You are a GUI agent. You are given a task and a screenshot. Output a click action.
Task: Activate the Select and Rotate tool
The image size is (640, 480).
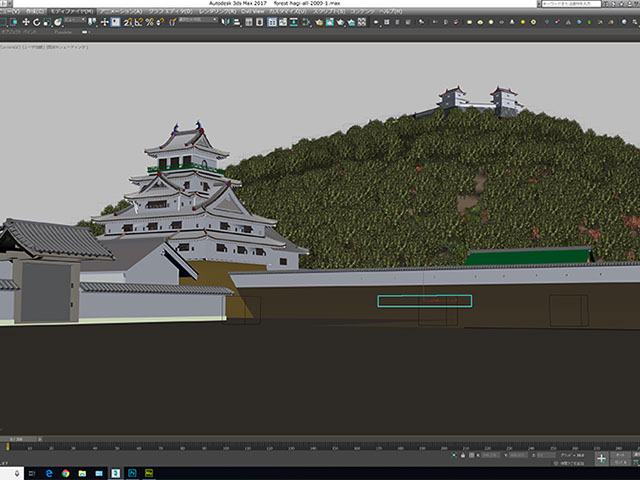tap(36, 22)
